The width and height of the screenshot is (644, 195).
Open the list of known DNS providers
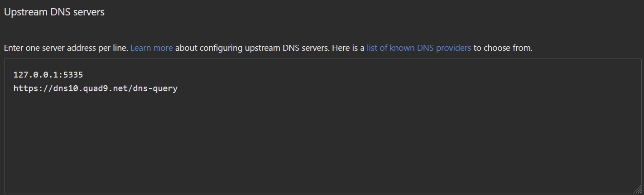[x=419, y=48]
